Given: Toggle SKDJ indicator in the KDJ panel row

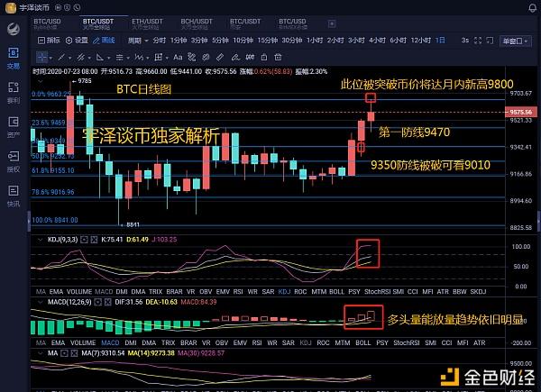Looking at the screenshot, I should click(478, 292).
